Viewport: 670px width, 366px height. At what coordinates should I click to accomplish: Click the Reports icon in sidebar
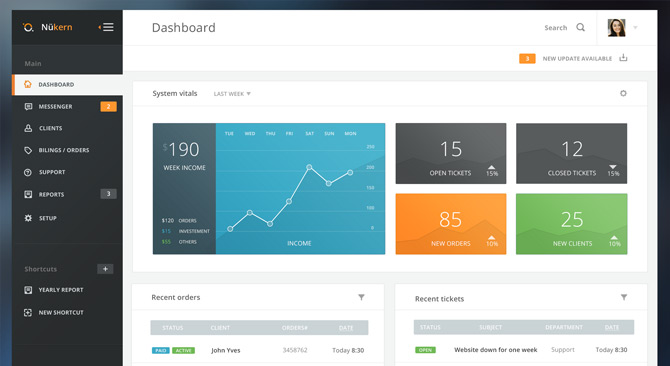[x=28, y=194]
